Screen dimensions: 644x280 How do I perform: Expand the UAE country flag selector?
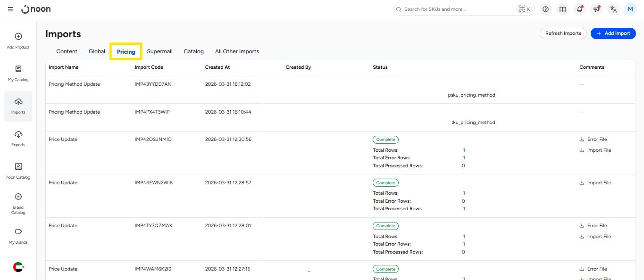point(18,267)
